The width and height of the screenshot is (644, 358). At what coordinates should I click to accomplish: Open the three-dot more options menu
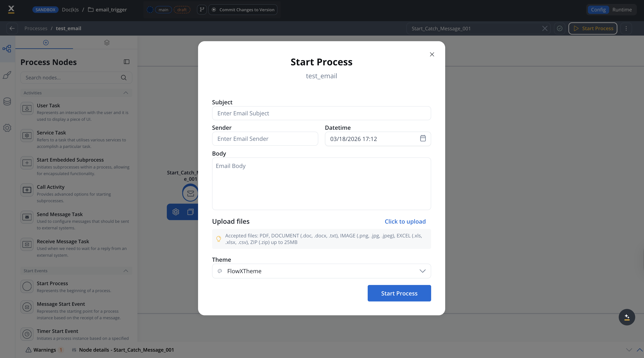(x=626, y=28)
